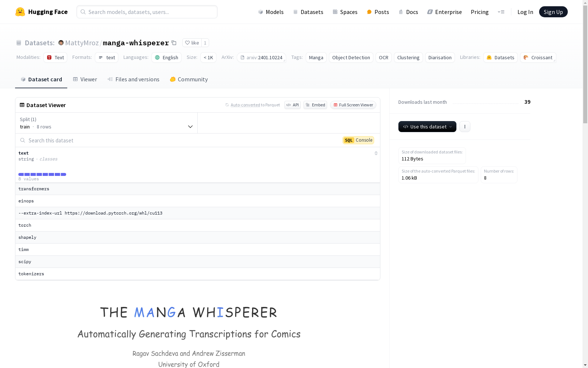The width and height of the screenshot is (588, 368).
Task: Go to Datasets in top navigation
Action: click(308, 12)
